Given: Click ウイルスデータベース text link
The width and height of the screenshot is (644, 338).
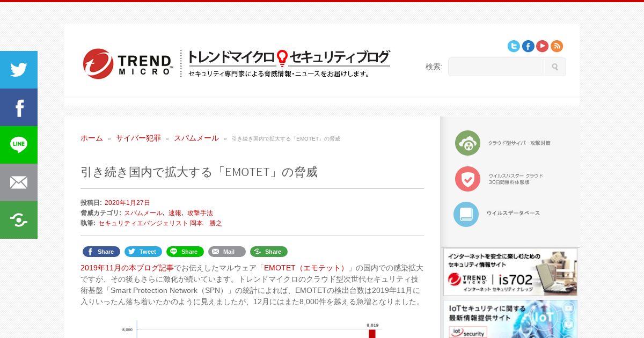Looking at the screenshot, I should tap(513, 213).
